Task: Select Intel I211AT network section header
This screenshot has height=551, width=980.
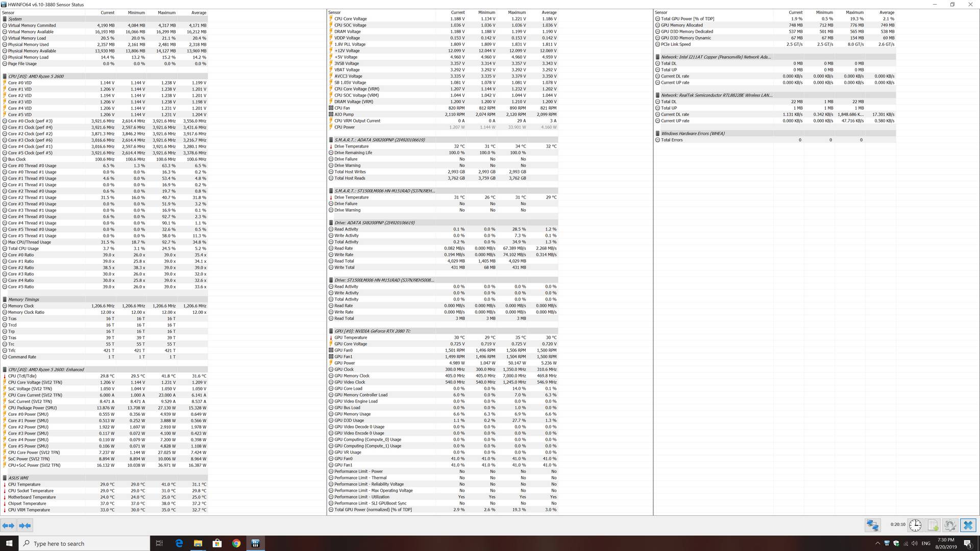Action: [775, 57]
